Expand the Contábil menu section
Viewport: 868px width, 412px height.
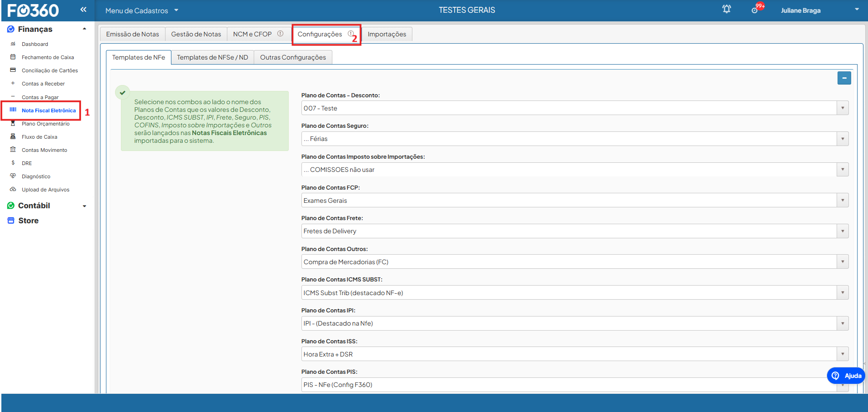pyautogui.click(x=85, y=206)
